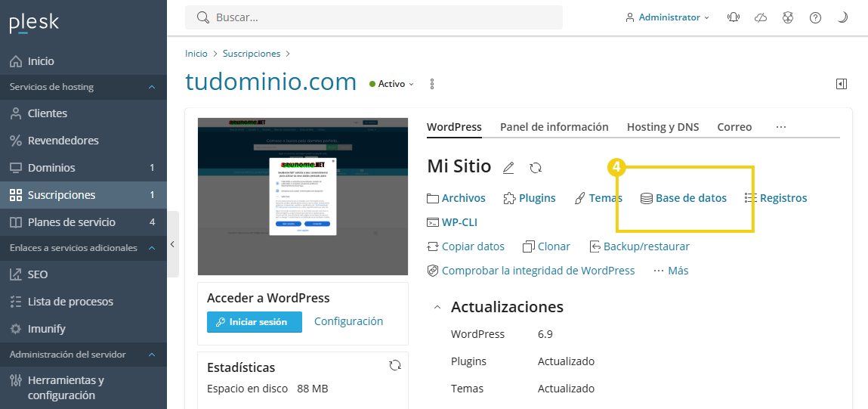Refresh the Estadísticas panel

coord(394,364)
